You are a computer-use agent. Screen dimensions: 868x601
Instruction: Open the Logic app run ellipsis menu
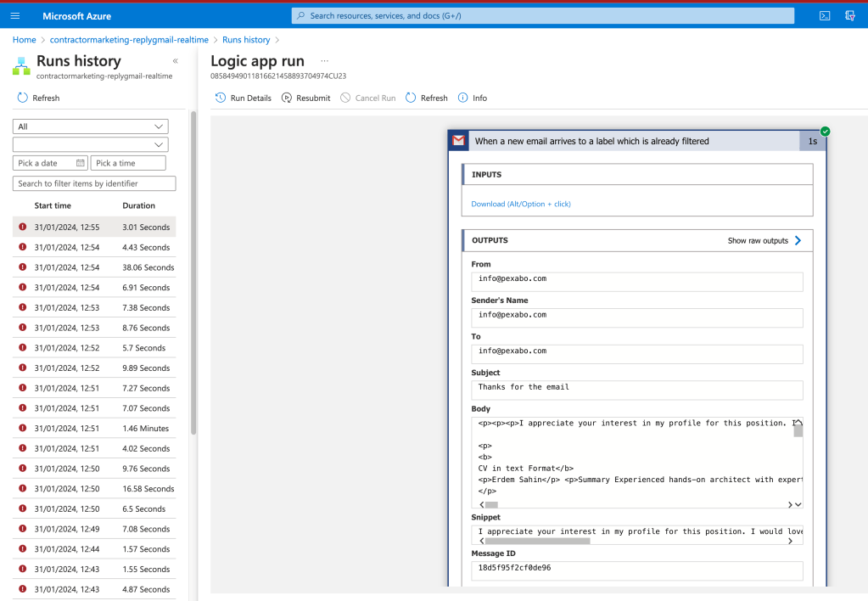click(324, 61)
